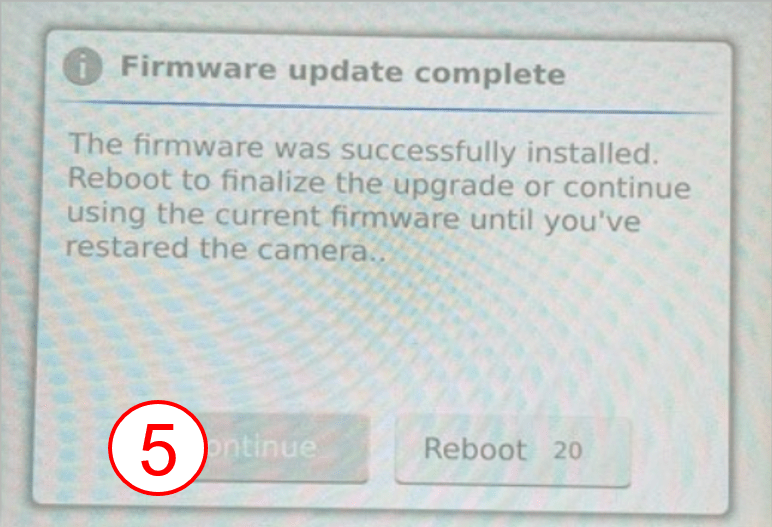Click the phrase 'restared the camera..'

(x=225, y=249)
